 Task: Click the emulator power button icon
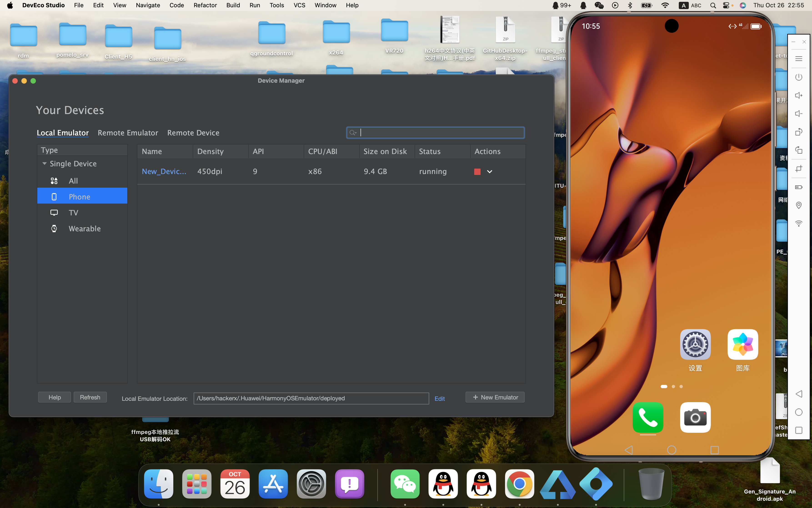coord(799,77)
